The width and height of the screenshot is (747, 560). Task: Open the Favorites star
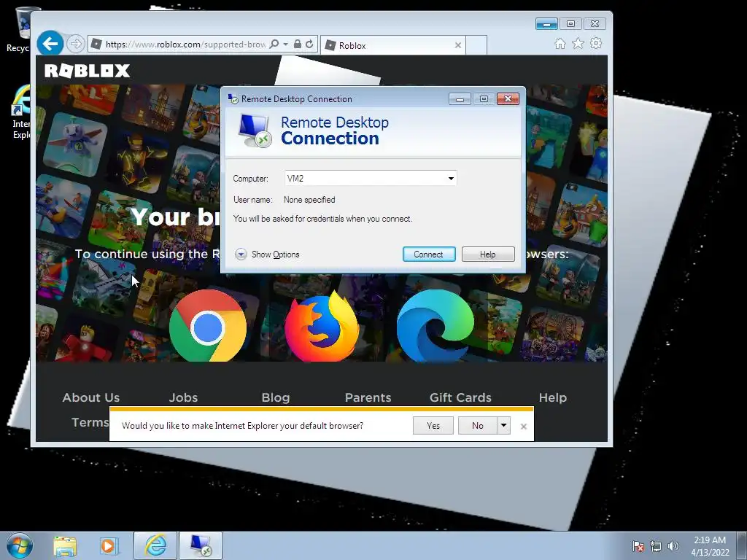click(578, 44)
